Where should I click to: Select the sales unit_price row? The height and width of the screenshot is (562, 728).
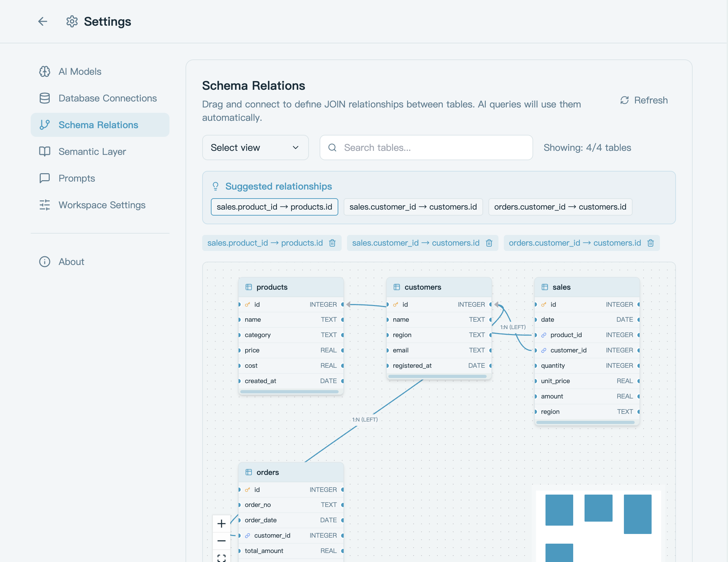[587, 381]
